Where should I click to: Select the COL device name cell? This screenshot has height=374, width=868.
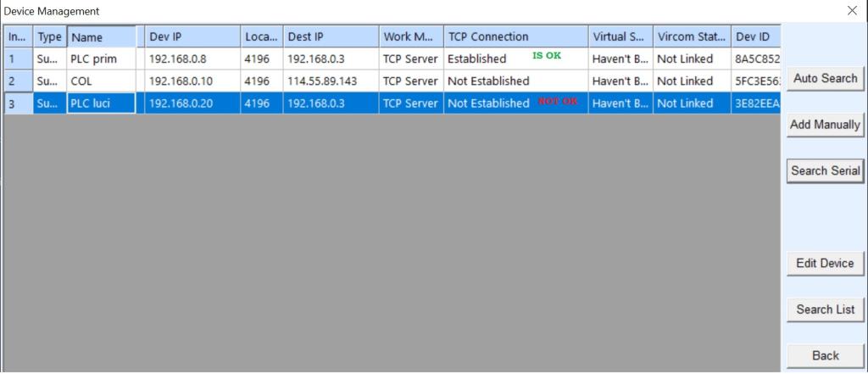coord(101,81)
